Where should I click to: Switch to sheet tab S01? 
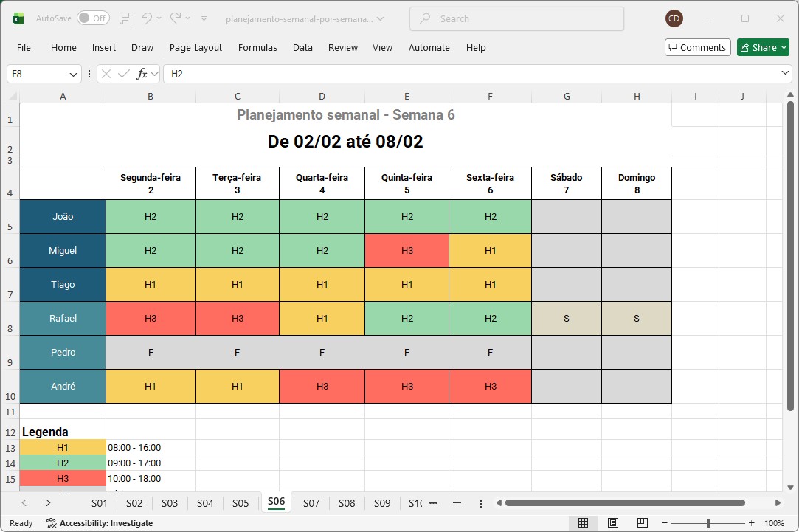point(100,503)
